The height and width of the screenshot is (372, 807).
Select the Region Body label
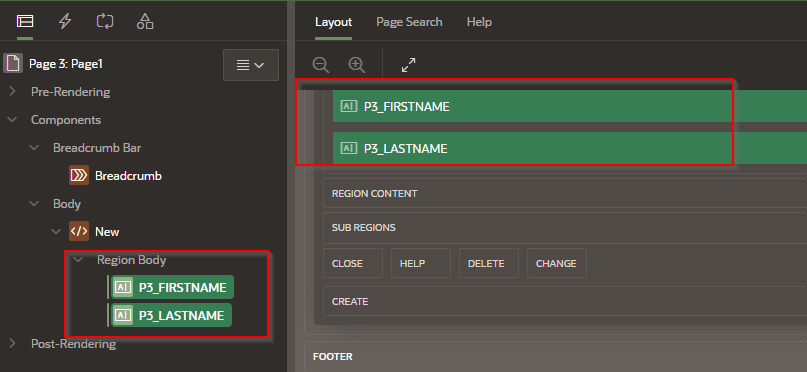(131, 260)
